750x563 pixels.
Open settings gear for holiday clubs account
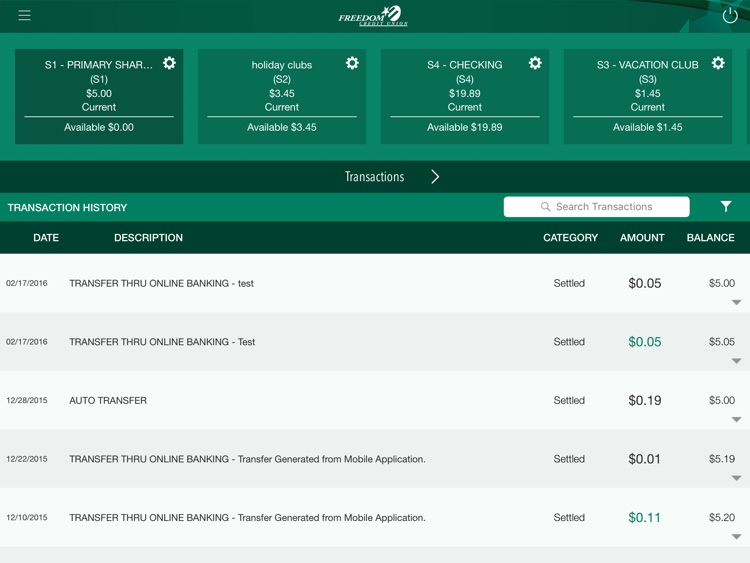352,63
